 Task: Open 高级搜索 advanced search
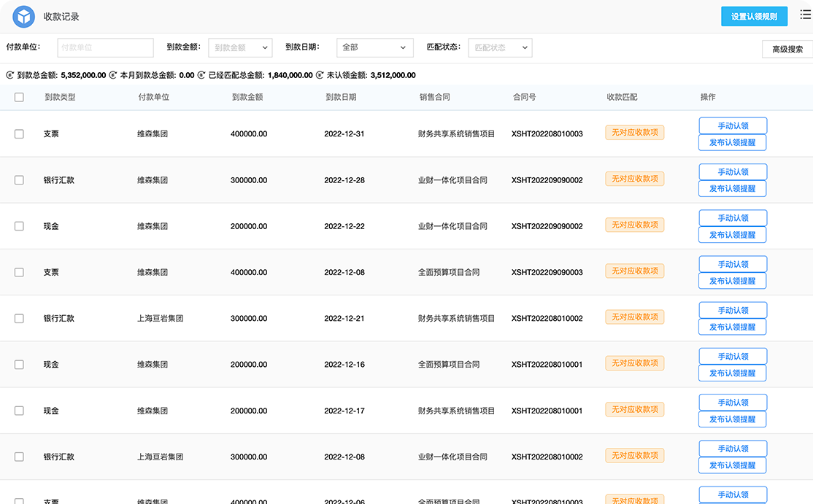click(x=787, y=50)
